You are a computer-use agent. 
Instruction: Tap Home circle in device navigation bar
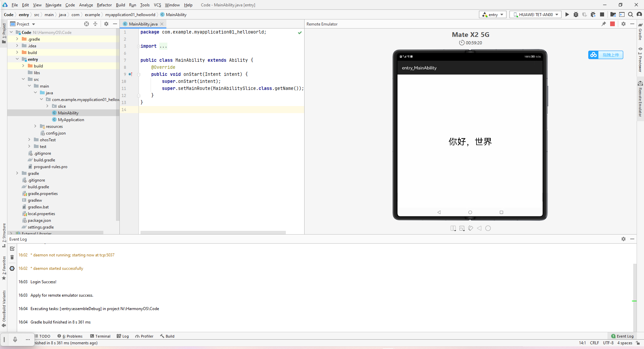[x=470, y=212]
